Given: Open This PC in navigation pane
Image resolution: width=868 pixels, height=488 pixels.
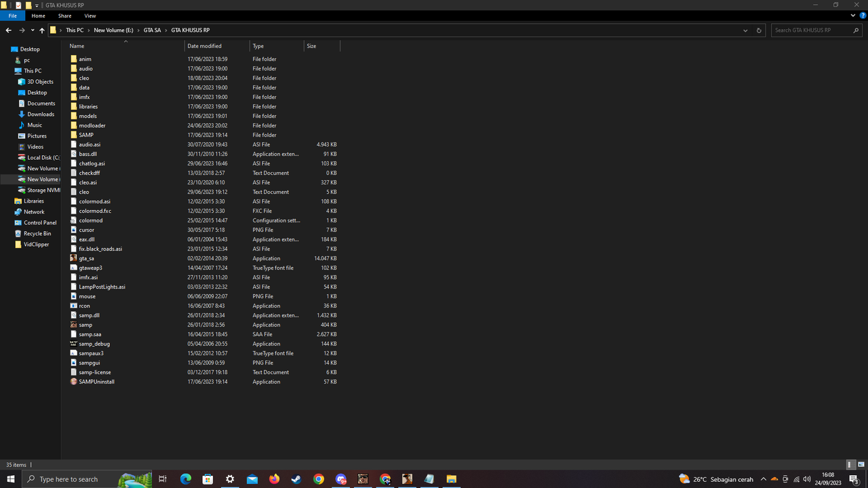Looking at the screenshot, I should point(33,71).
